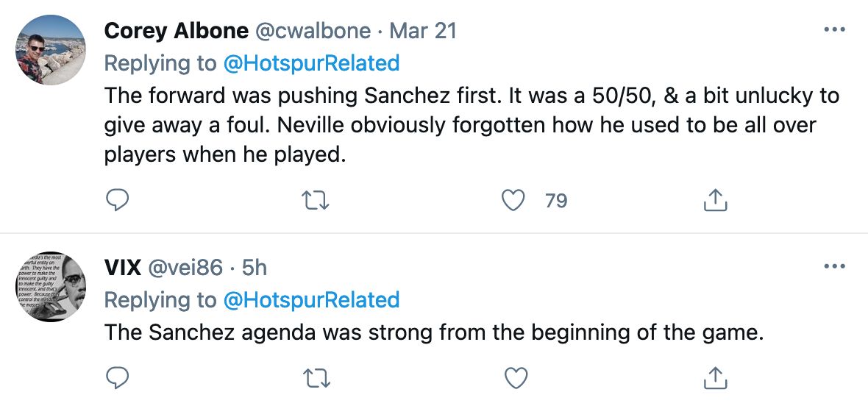Retweet Corey Albone's tweet
The height and width of the screenshot is (406, 868).
tap(316, 200)
